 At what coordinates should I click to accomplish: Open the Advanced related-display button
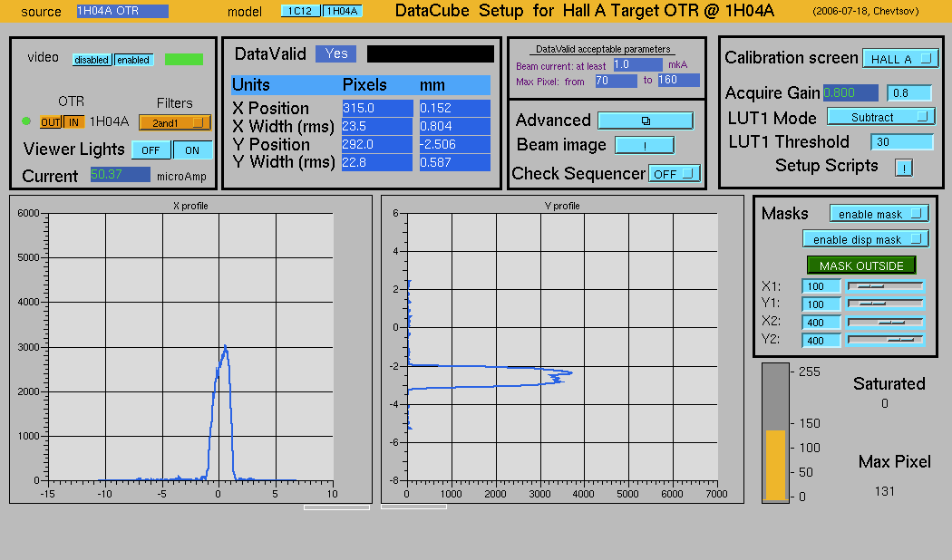[x=645, y=121]
